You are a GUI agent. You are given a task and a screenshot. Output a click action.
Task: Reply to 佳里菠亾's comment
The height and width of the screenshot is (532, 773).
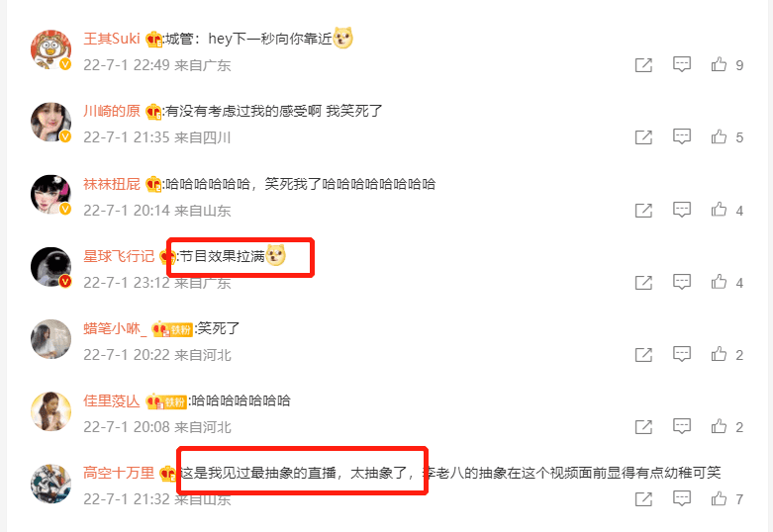[x=682, y=426]
